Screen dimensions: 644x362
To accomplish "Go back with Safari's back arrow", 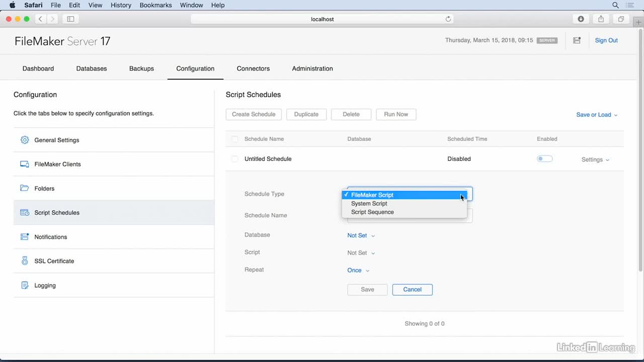I will 40,19.
